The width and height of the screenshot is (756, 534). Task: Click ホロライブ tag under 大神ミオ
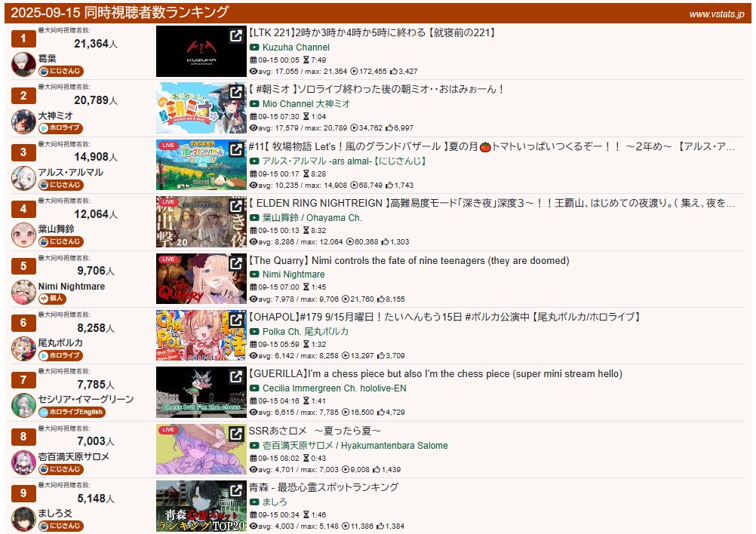61,128
